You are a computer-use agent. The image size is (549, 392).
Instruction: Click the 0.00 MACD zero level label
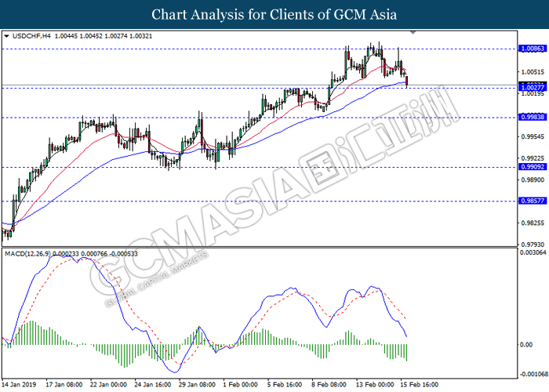tap(526, 345)
